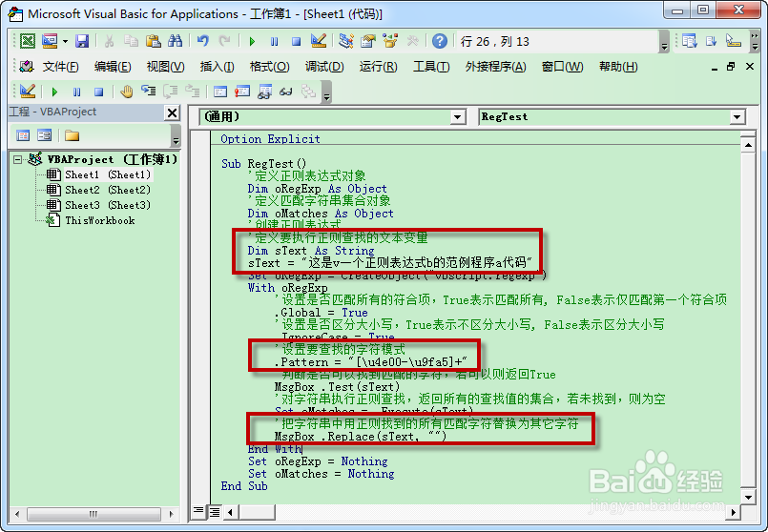Open Find with the binoculars icon
The image size is (768, 532).
(175, 41)
